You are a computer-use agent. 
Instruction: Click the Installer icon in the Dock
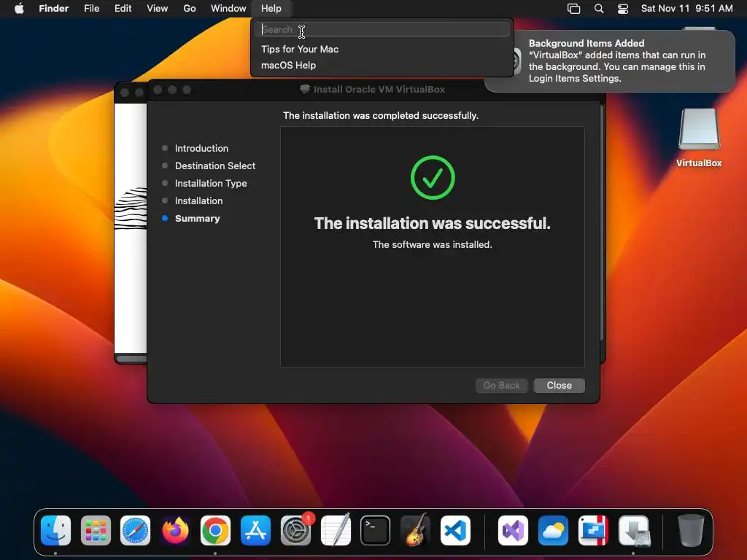click(634, 530)
